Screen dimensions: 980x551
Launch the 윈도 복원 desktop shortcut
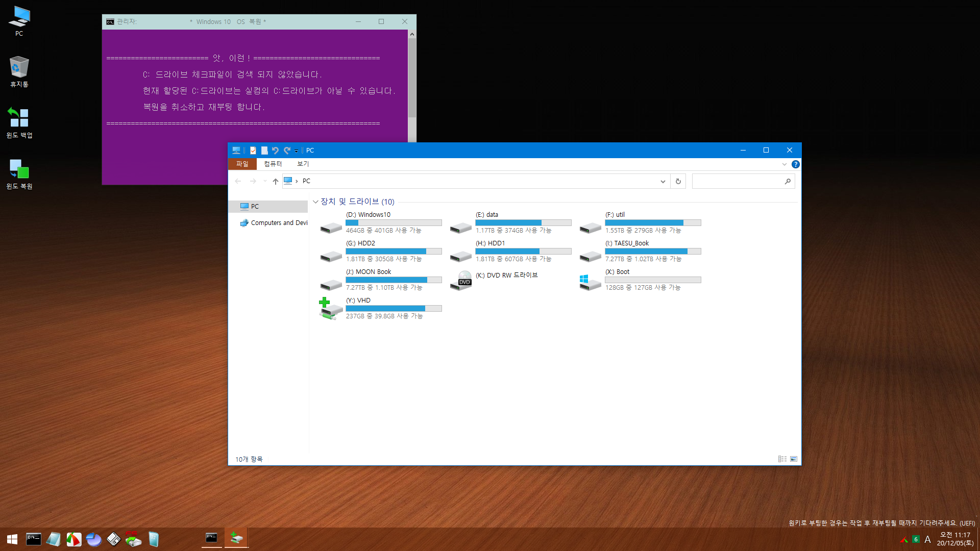pyautogui.click(x=19, y=173)
